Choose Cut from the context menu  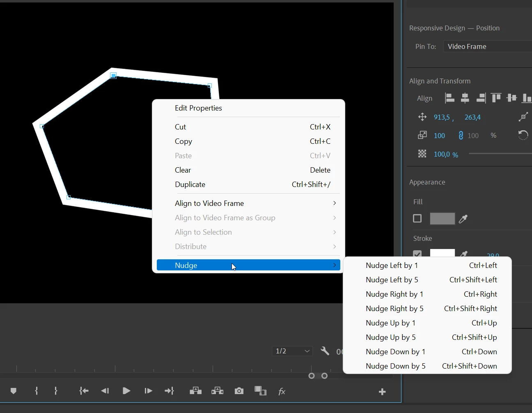249,127
